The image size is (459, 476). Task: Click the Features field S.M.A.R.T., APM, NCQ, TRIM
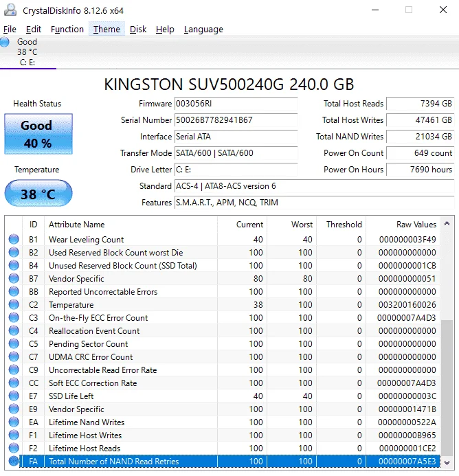tap(315, 202)
